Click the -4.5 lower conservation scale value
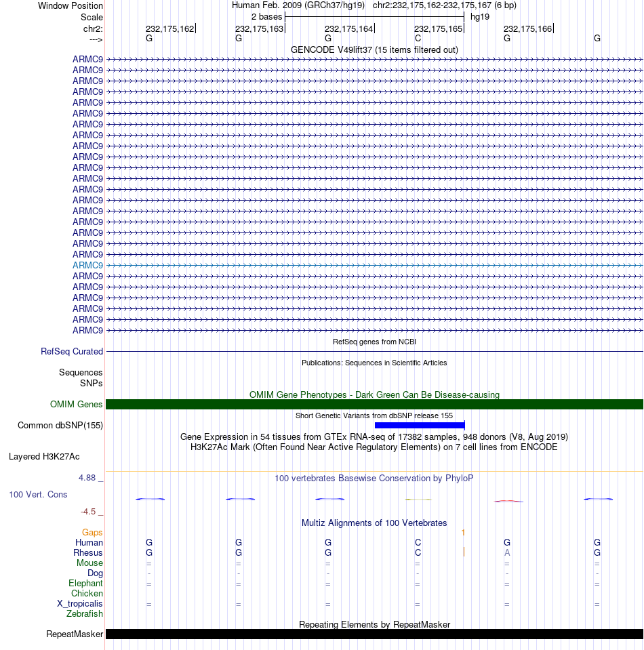Image resolution: width=644 pixels, height=650 pixels. point(88,512)
